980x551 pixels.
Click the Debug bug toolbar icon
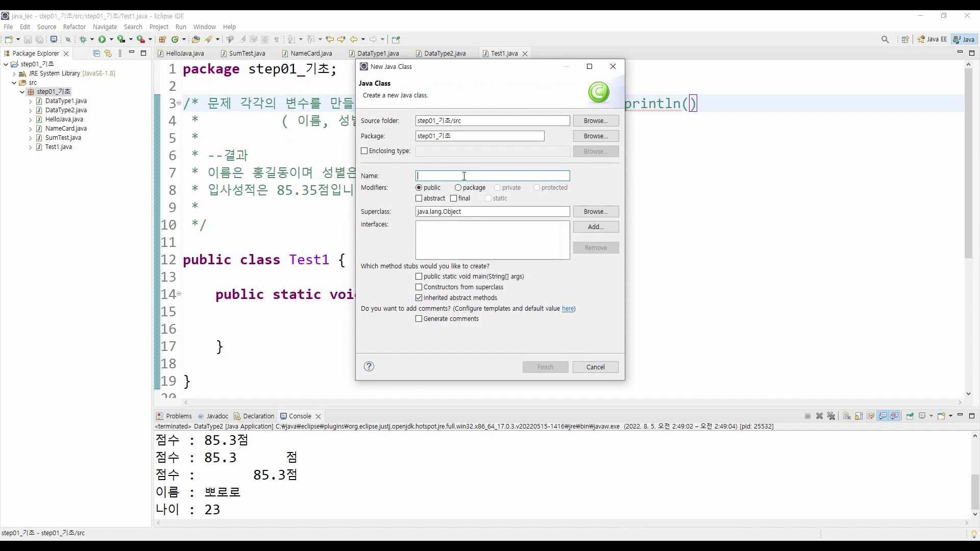(83, 39)
